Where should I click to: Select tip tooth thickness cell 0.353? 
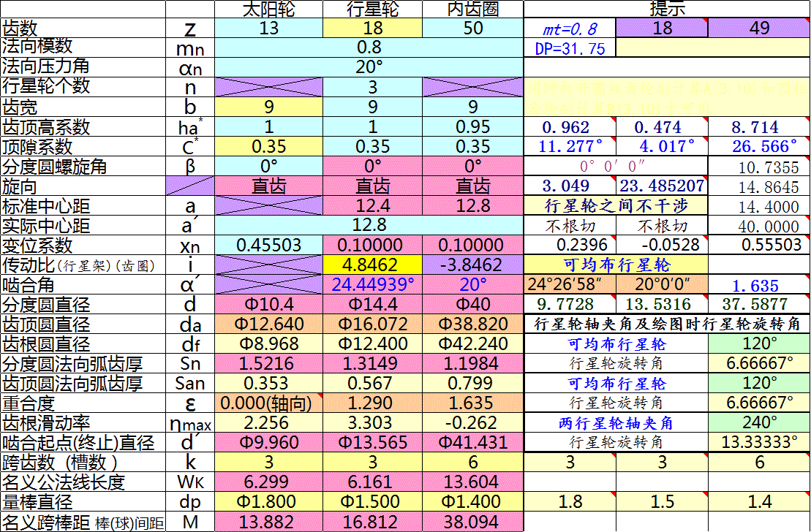tap(268, 383)
